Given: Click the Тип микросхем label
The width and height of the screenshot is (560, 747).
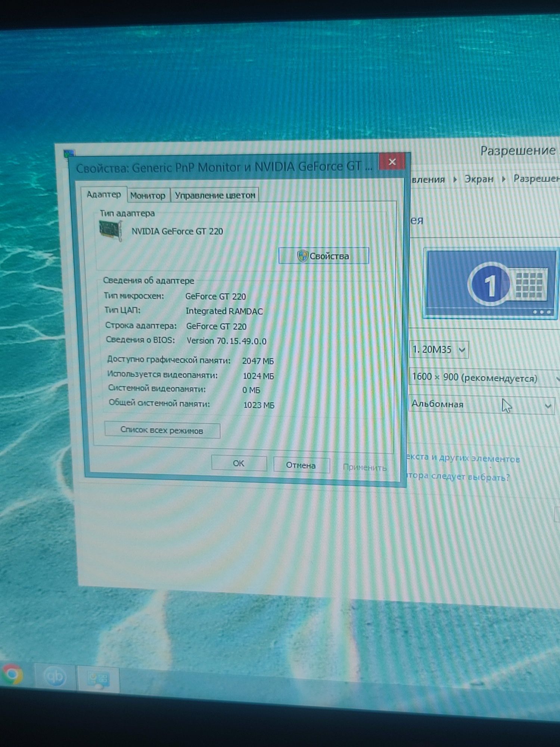Looking at the screenshot, I should [x=134, y=296].
